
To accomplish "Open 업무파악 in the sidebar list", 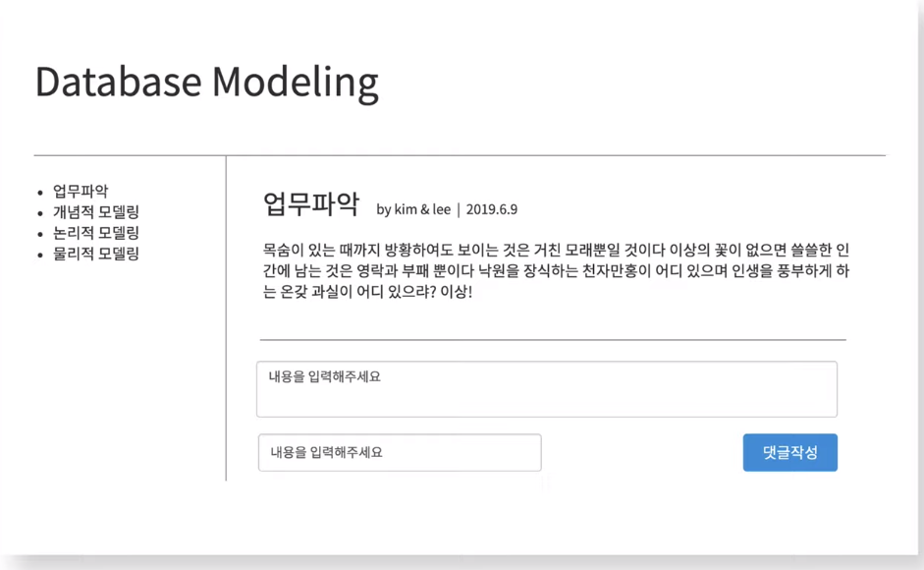I will tap(81, 192).
